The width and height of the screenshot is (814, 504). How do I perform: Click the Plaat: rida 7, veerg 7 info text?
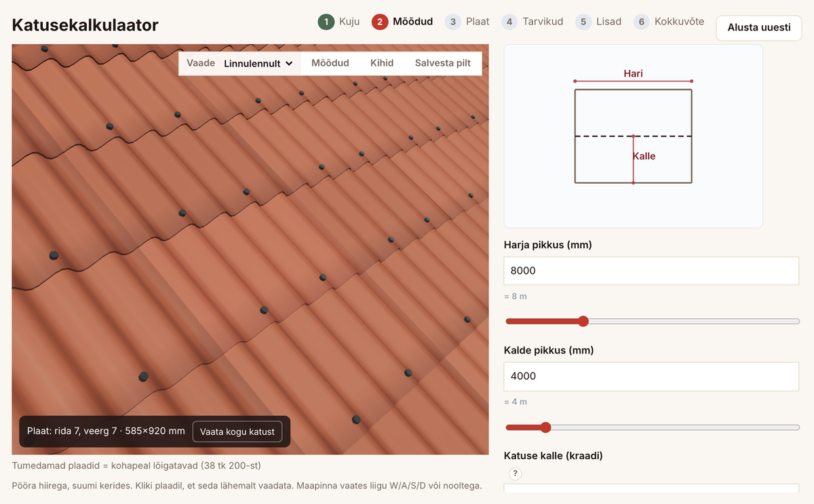click(x=106, y=431)
